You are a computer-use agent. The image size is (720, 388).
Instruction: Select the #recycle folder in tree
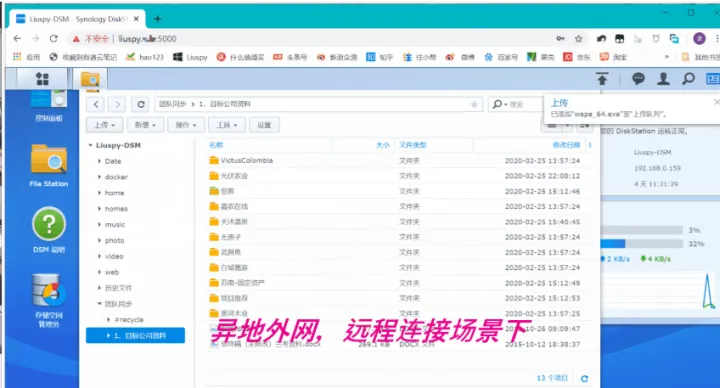click(x=129, y=320)
